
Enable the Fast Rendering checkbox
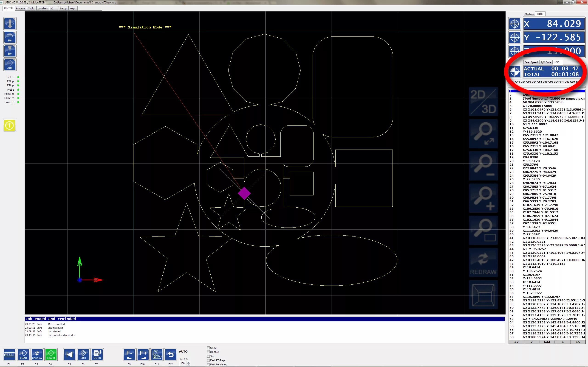tap(208, 364)
